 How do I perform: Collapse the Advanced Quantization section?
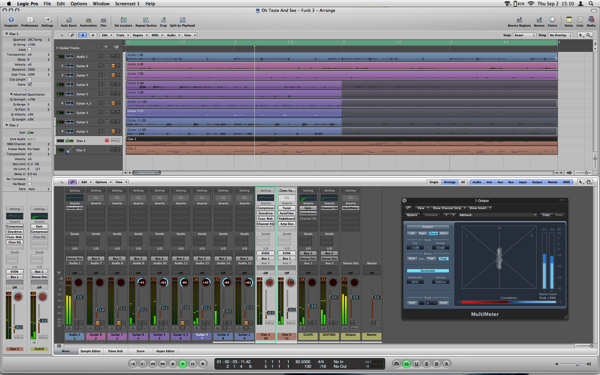pos(11,94)
